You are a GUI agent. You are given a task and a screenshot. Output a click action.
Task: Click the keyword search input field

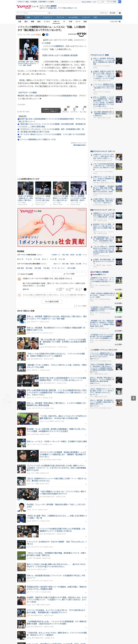coord(32,13)
